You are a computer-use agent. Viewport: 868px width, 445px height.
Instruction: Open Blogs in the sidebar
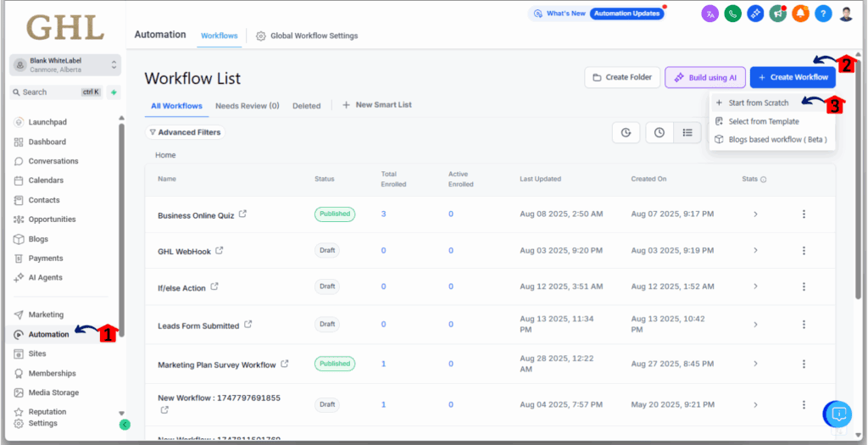coord(32,239)
